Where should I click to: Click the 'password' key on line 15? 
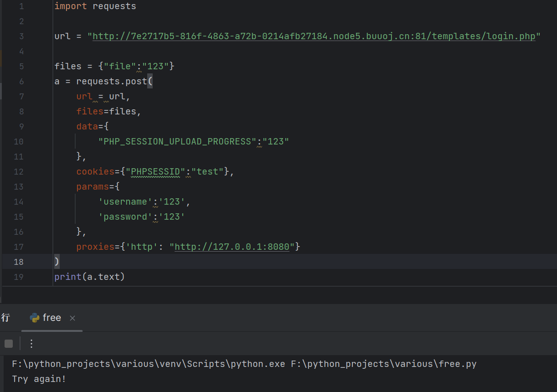pos(125,217)
